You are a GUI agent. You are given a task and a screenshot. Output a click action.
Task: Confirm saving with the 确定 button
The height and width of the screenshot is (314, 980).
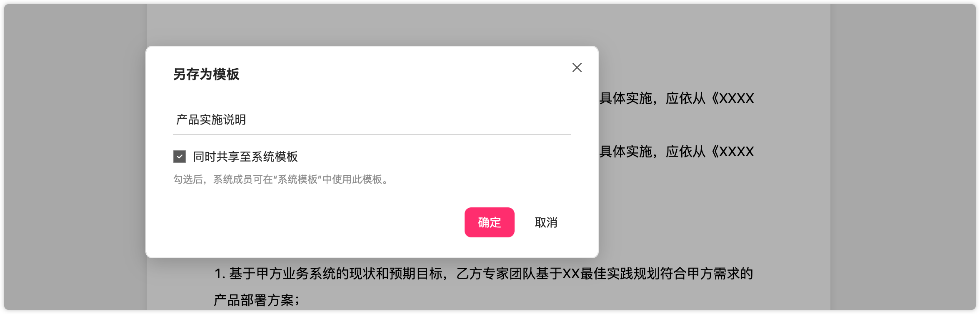[x=489, y=222]
